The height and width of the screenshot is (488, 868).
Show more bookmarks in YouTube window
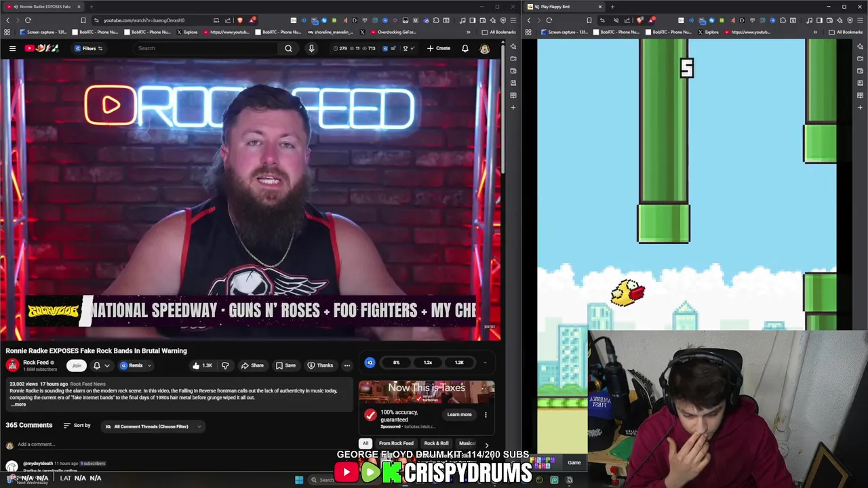[468, 32]
